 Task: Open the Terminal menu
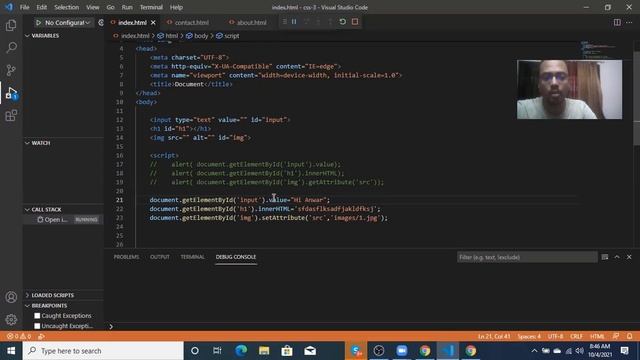coord(151,7)
